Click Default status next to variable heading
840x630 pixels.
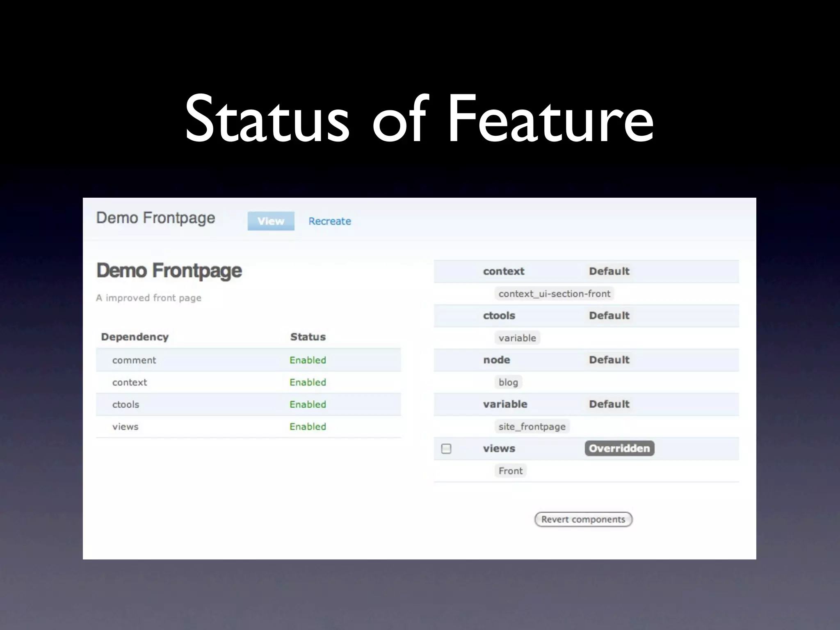[609, 404]
